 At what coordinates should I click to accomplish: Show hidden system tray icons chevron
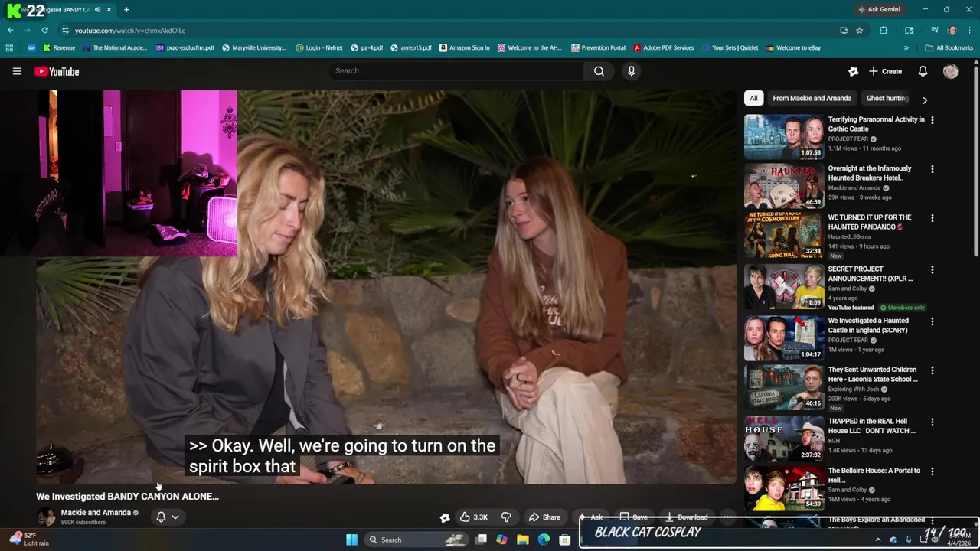coord(877,540)
